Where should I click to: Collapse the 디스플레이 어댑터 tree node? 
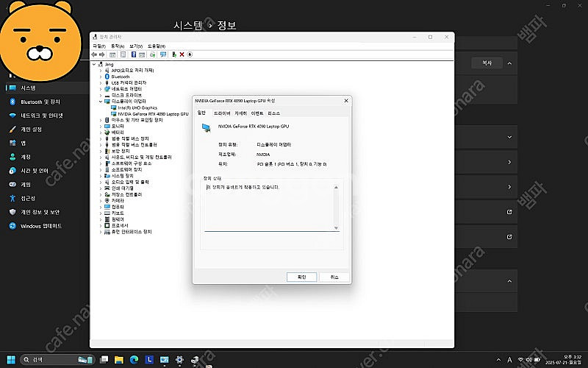tap(101, 102)
